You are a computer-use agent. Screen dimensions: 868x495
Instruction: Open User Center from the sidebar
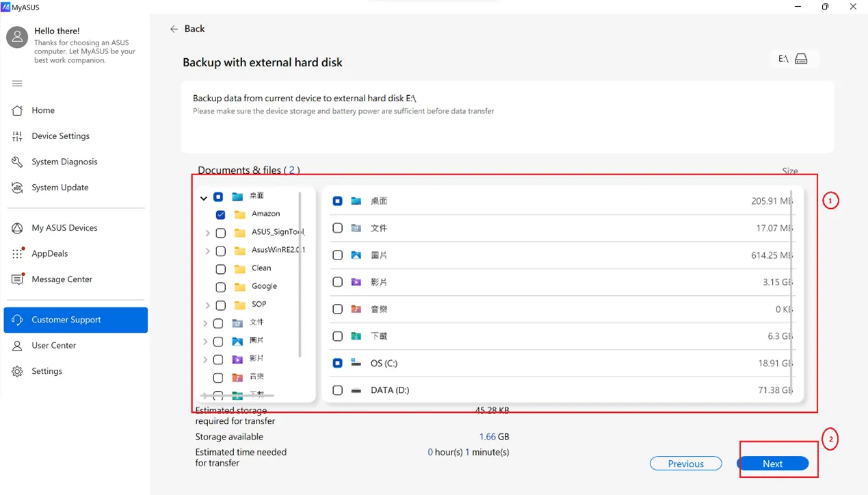(x=55, y=345)
